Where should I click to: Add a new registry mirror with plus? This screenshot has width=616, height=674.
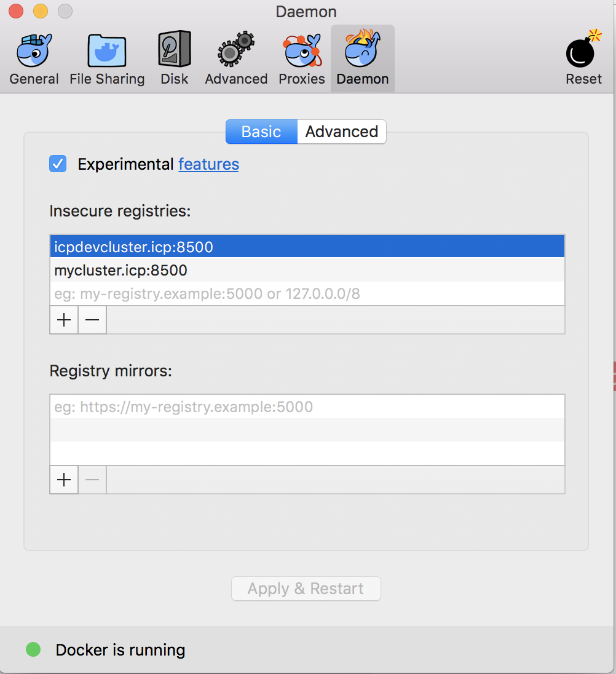[x=64, y=480]
